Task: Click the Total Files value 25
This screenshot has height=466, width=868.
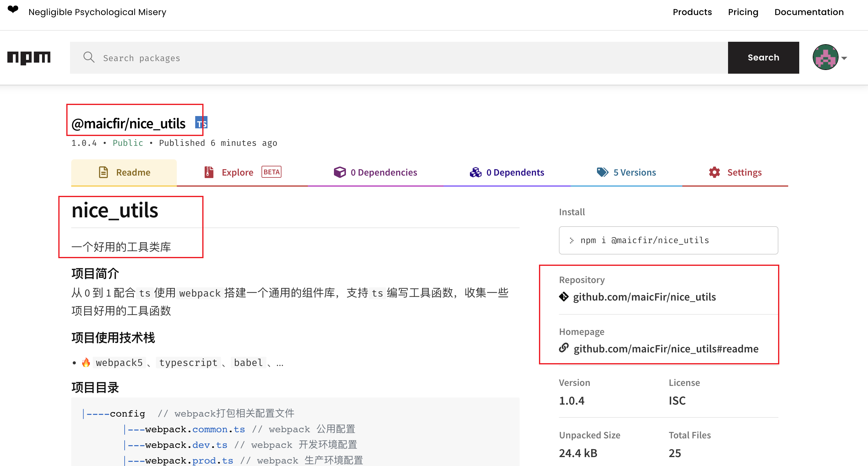Action: (x=675, y=453)
